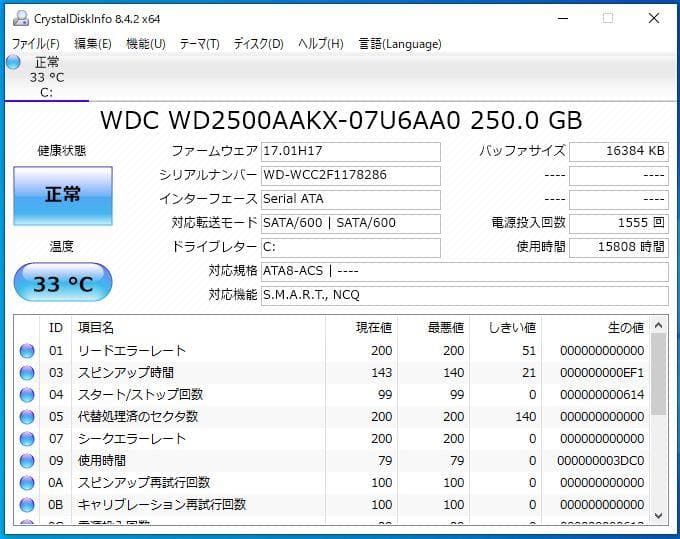Screen dimensions: 680x539
Task: Select the リードエラーレート row name
Action: pyautogui.click(x=132, y=350)
